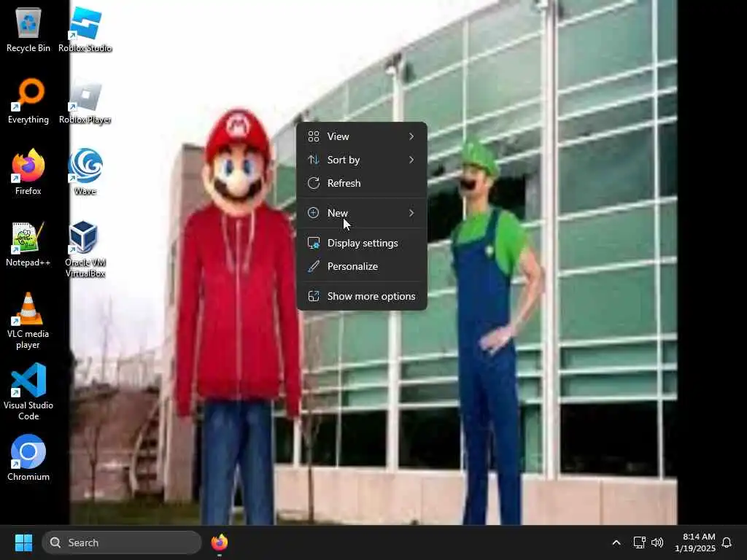The height and width of the screenshot is (560, 747).
Task: Select the Oracle VM VirtualBox shortcut
Action: [85, 249]
